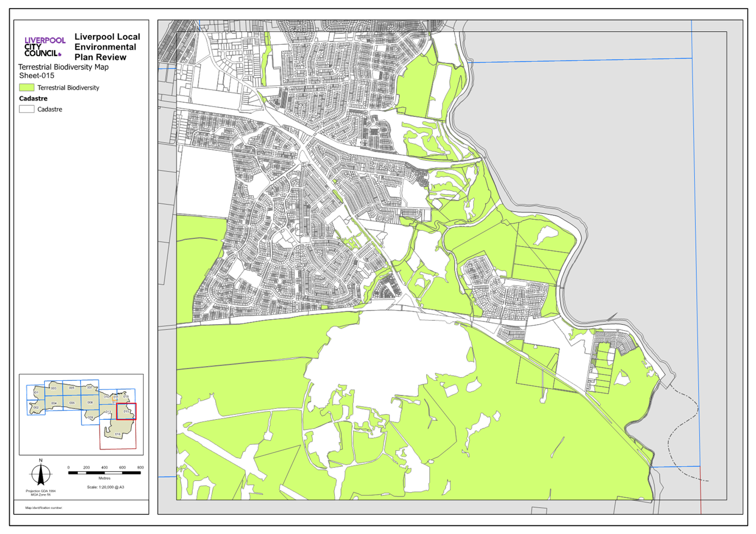Click sheet 003 in the index map
756x534 pixels.
pos(54,388)
